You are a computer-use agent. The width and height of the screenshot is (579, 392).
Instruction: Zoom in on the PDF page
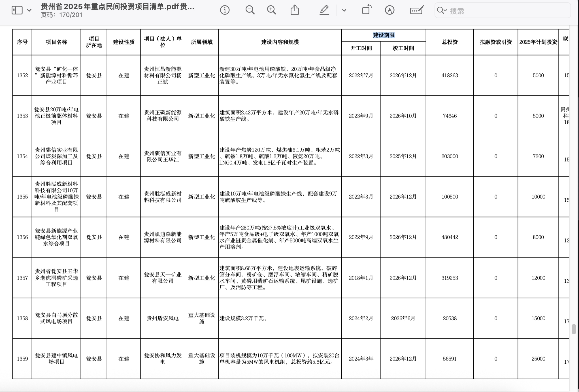point(271,10)
